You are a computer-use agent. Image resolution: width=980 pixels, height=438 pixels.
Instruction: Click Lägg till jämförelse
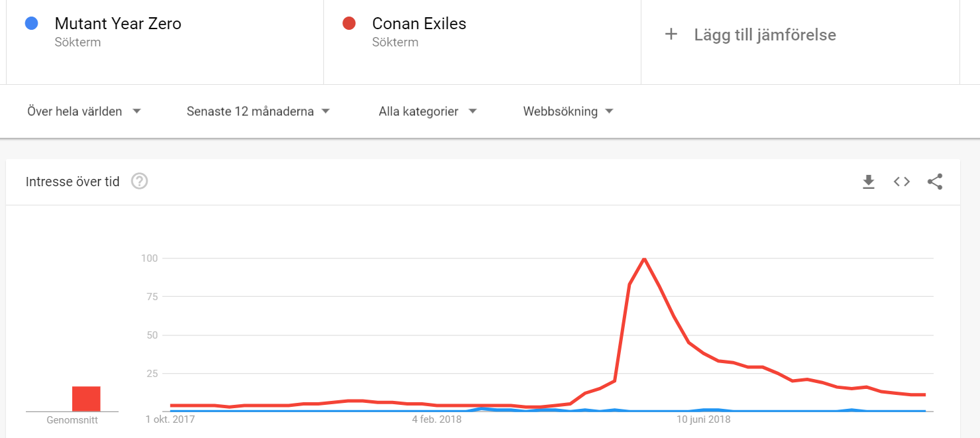(765, 34)
